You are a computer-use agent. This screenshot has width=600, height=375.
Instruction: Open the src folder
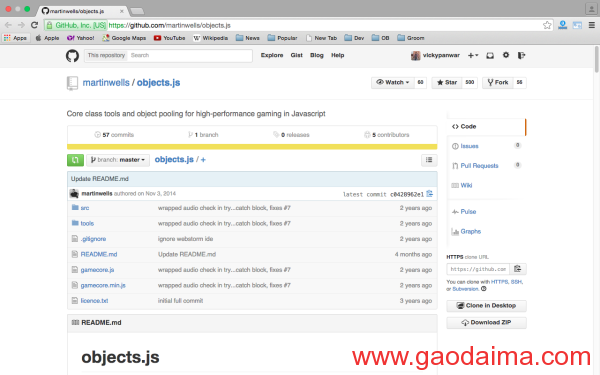click(85, 208)
